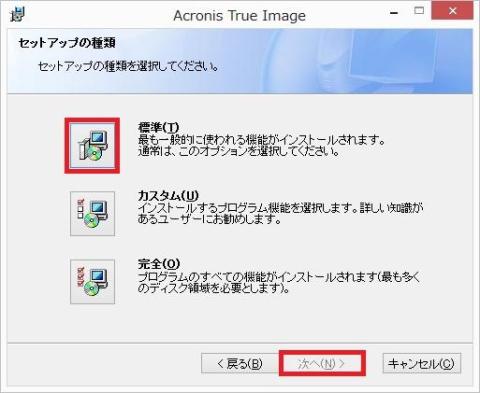Click the 次へ(N) next button
The width and height of the screenshot is (480, 393).
click(322, 363)
